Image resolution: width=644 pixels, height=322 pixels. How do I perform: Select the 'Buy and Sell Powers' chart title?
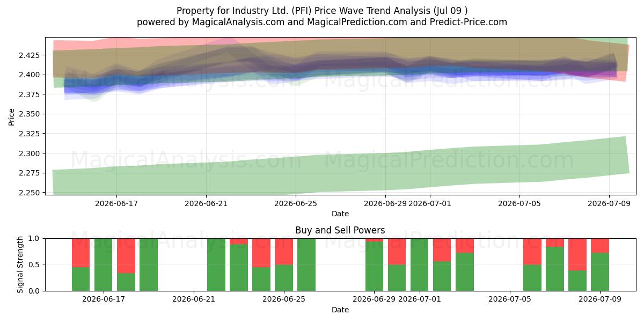[x=340, y=230]
